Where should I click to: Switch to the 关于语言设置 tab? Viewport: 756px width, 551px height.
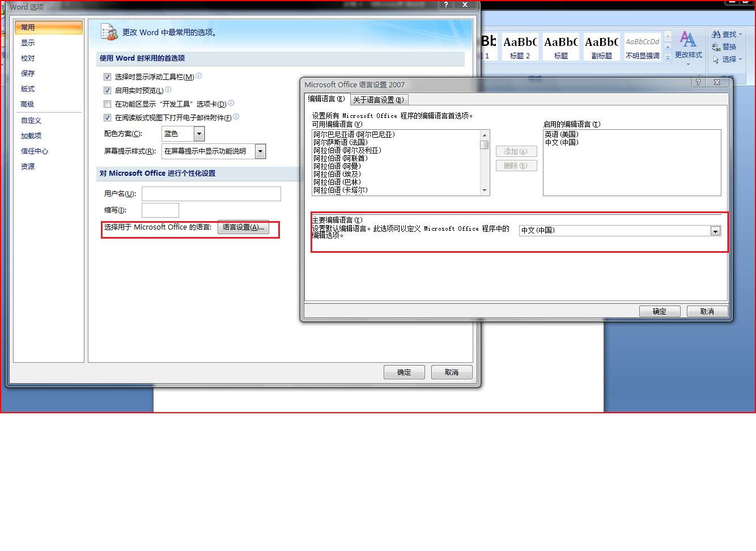378,100
